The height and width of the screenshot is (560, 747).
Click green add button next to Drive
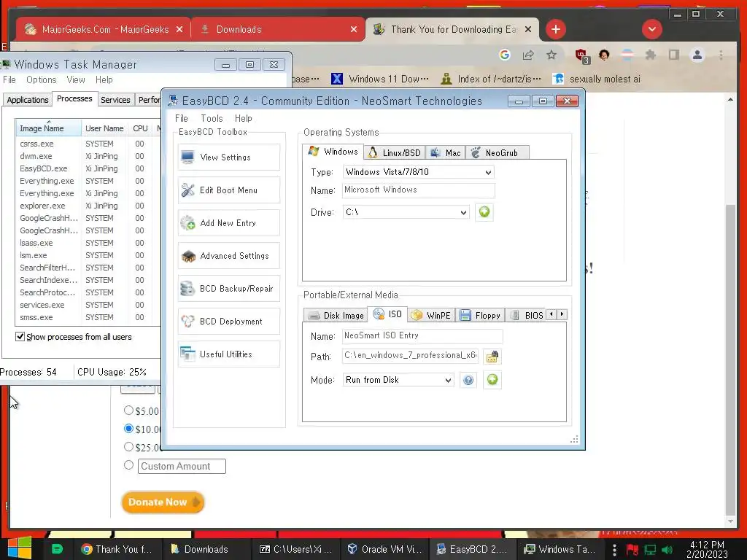[484, 212]
